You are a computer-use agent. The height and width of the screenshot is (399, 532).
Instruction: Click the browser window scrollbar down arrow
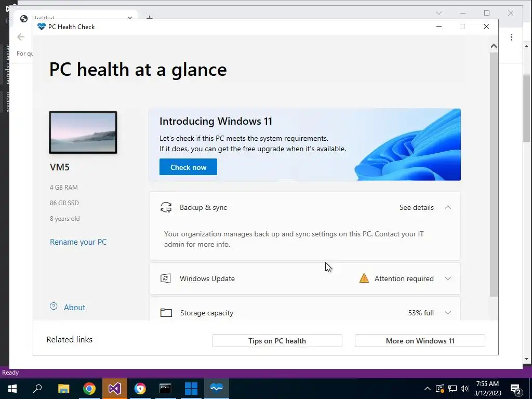(x=527, y=359)
